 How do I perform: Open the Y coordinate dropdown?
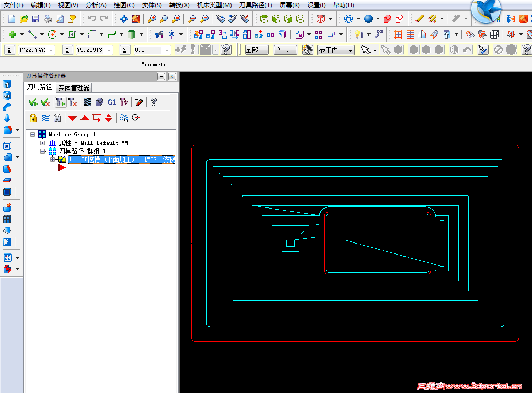[x=109, y=50]
